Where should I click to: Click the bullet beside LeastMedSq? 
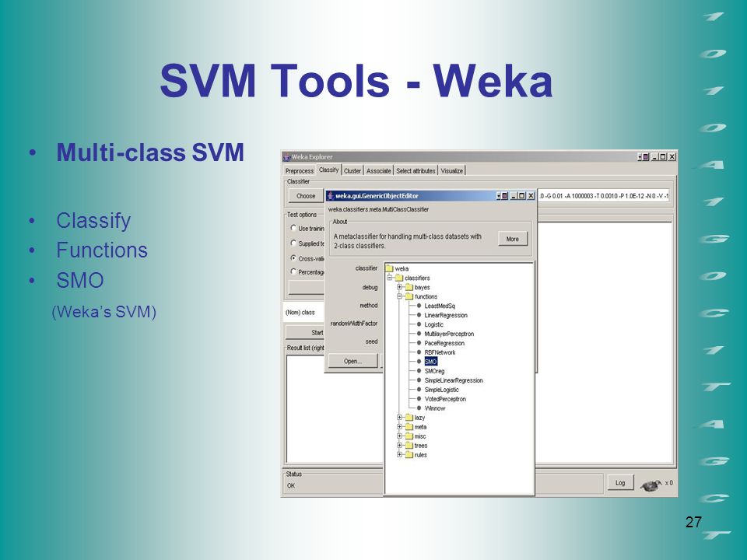click(419, 306)
